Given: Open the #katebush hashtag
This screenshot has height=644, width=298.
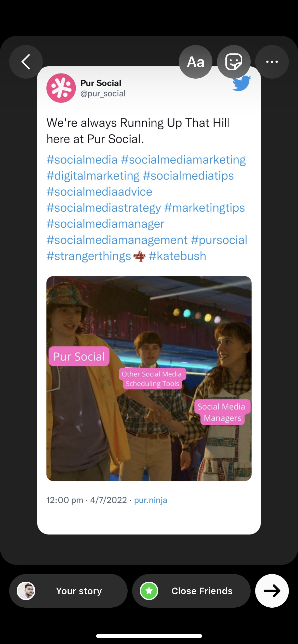Looking at the screenshot, I should pos(178,256).
